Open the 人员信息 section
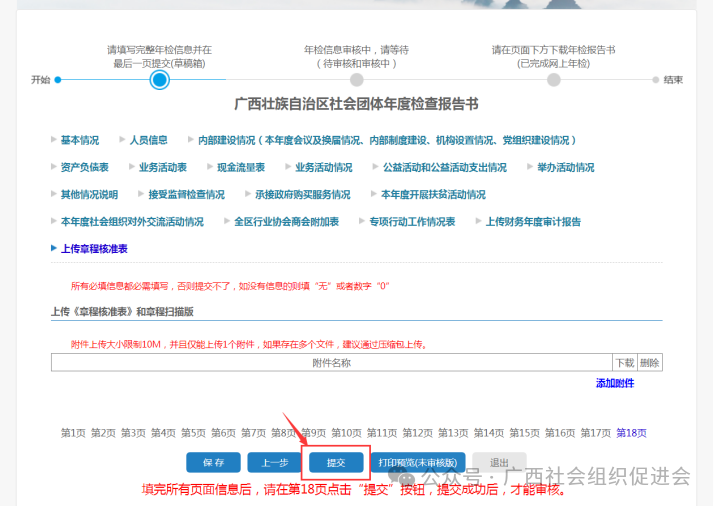 [x=147, y=140]
